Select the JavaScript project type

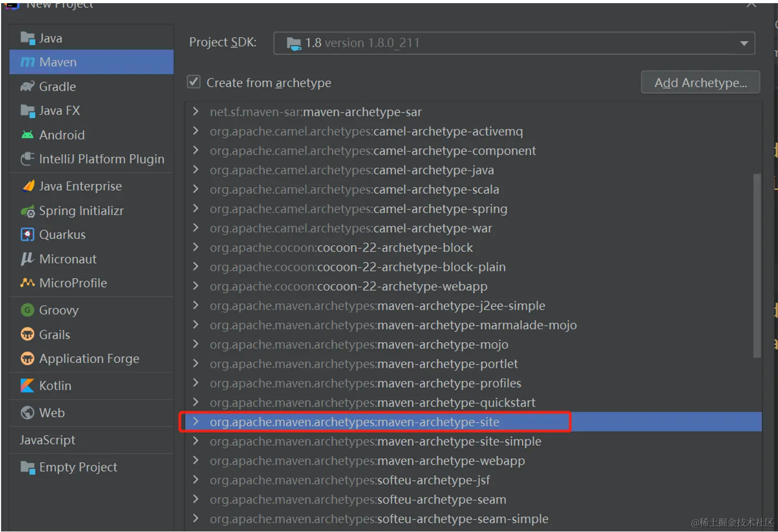48,440
